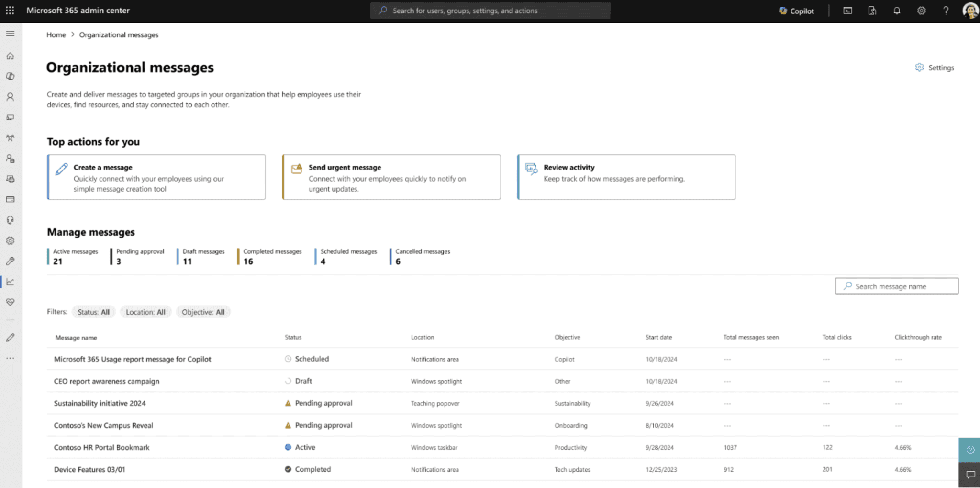Screen dimensions: 980x488
Task: Click the Create a message card
Action: pyautogui.click(x=156, y=177)
